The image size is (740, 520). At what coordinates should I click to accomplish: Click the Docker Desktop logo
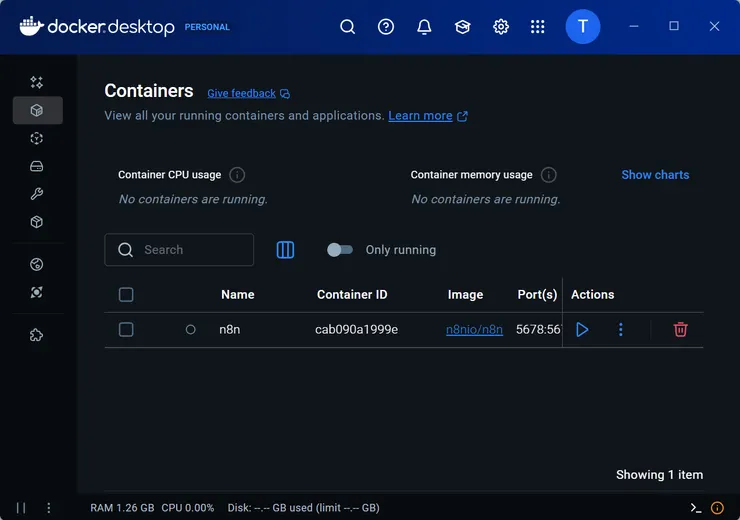(x=97, y=27)
